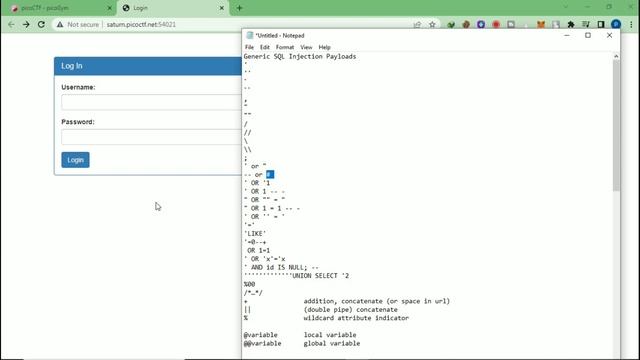
Task: Open a new Chrome tab
Action: point(239,8)
